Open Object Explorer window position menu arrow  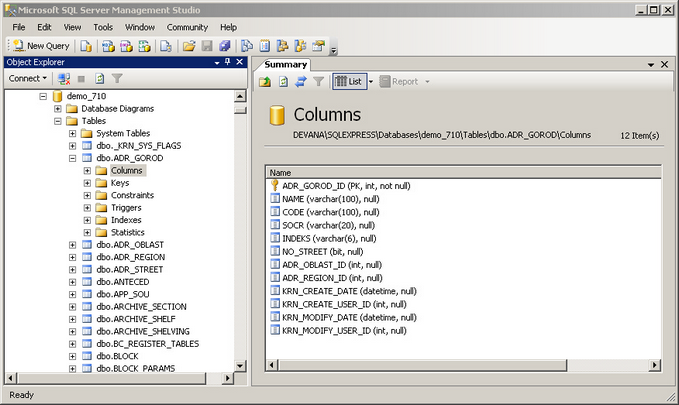[x=217, y=63]
